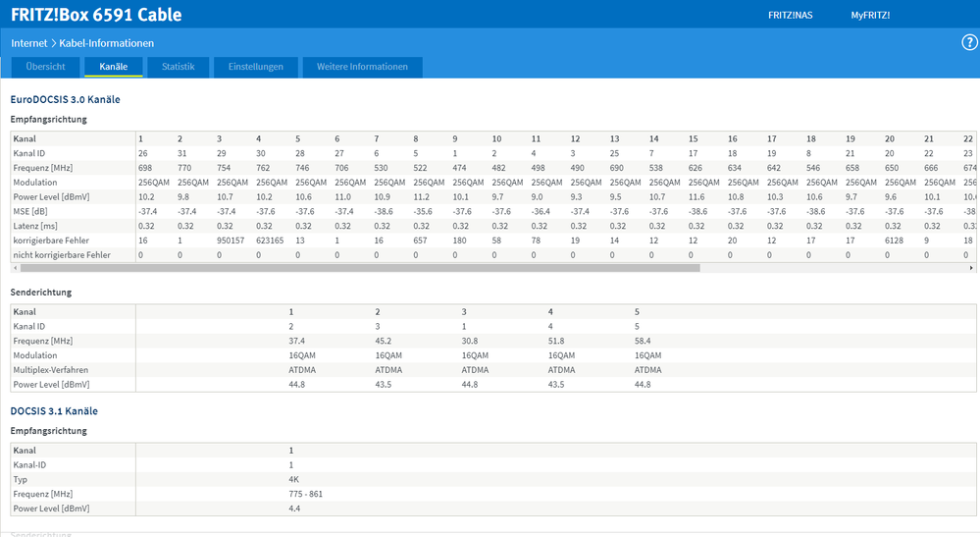
Task: Click correctable errors value 180
Action: [459, 241]
